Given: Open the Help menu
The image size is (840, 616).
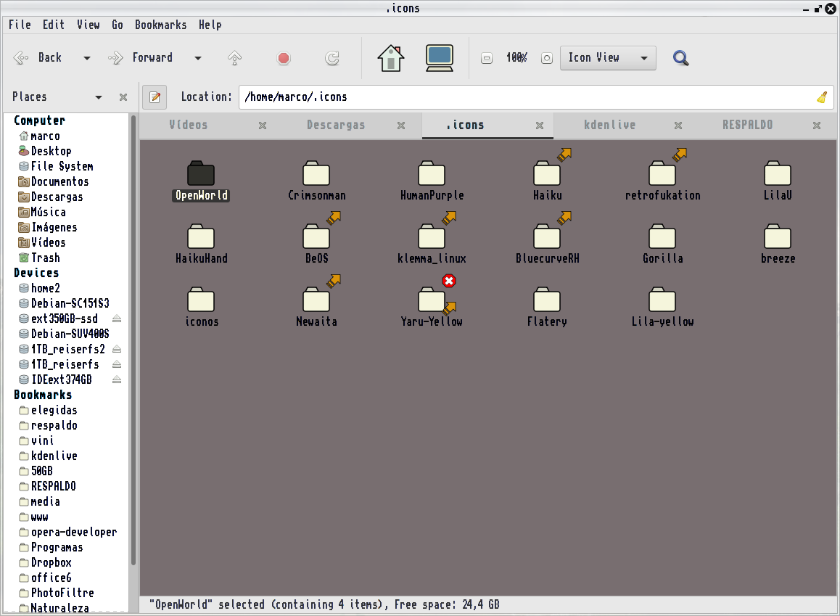Looking at the screenshot, I should click(x=210, y=25).
